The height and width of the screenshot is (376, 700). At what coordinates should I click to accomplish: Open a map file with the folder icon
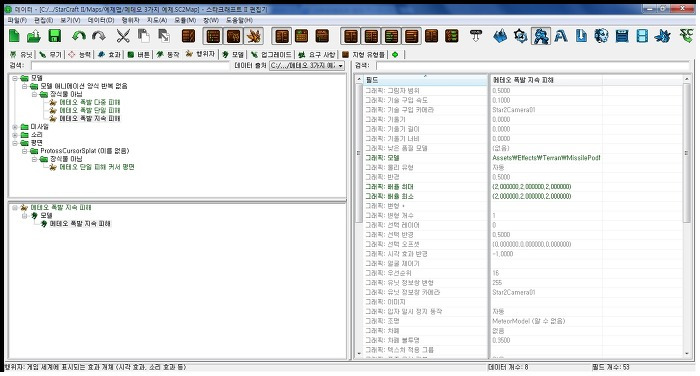pyautogui.click(x=34, y=36)
